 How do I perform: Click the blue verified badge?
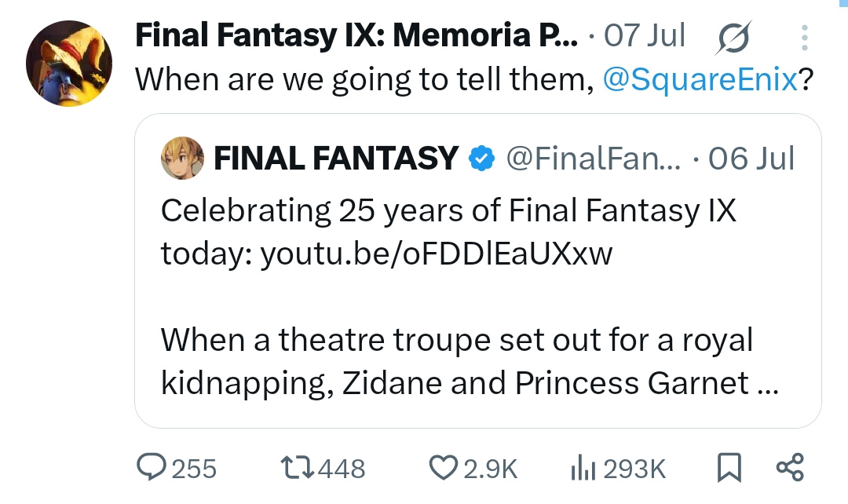(481, 159)
